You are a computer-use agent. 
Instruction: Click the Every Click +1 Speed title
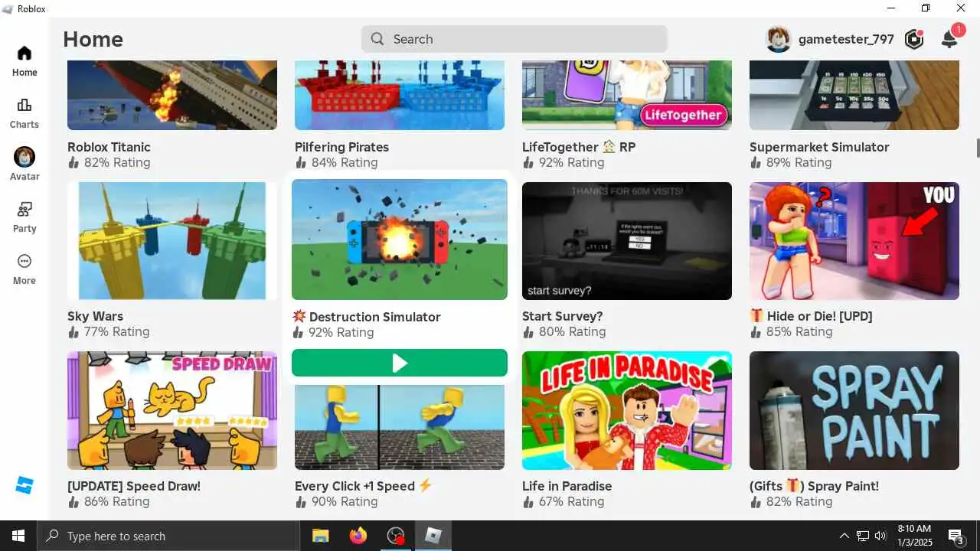(364, 486)
